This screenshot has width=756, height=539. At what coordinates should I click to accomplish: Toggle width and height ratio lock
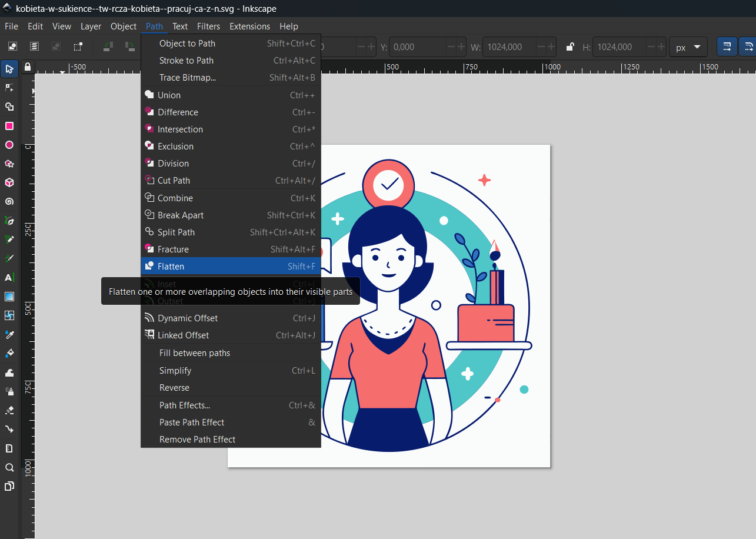point(569,47)
